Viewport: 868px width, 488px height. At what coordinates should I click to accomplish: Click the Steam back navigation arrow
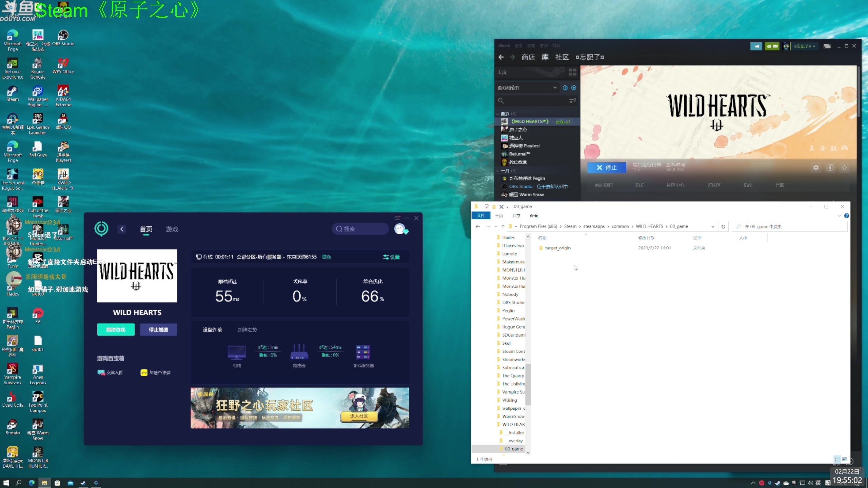point(501,57)
